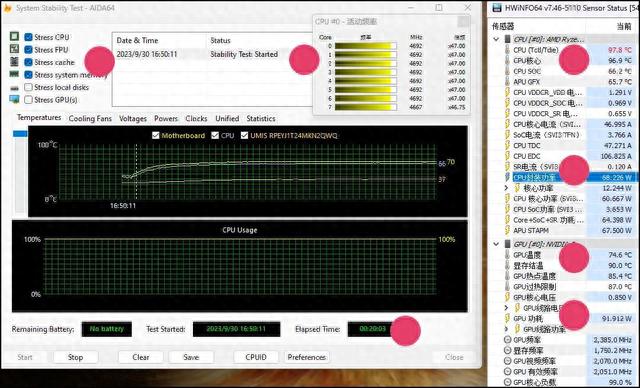Click the clock icon of GPU频率
640x388 pixels.
point(507,339)
